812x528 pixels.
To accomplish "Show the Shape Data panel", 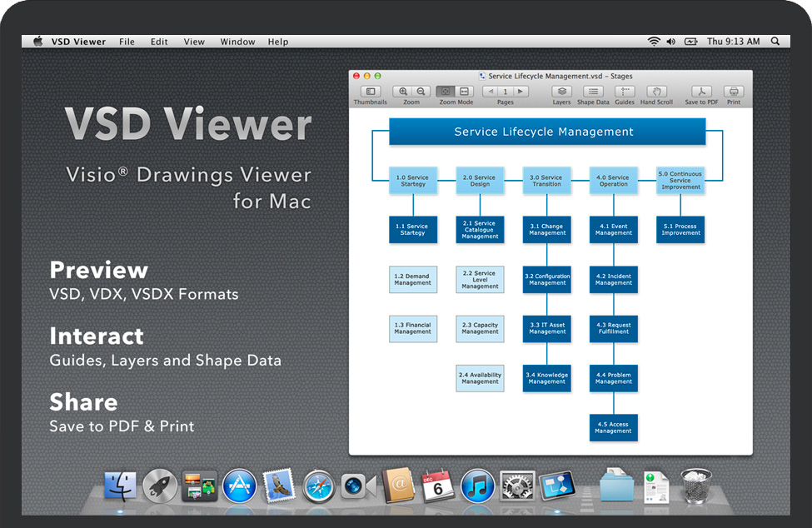I will tap(593, 92).
